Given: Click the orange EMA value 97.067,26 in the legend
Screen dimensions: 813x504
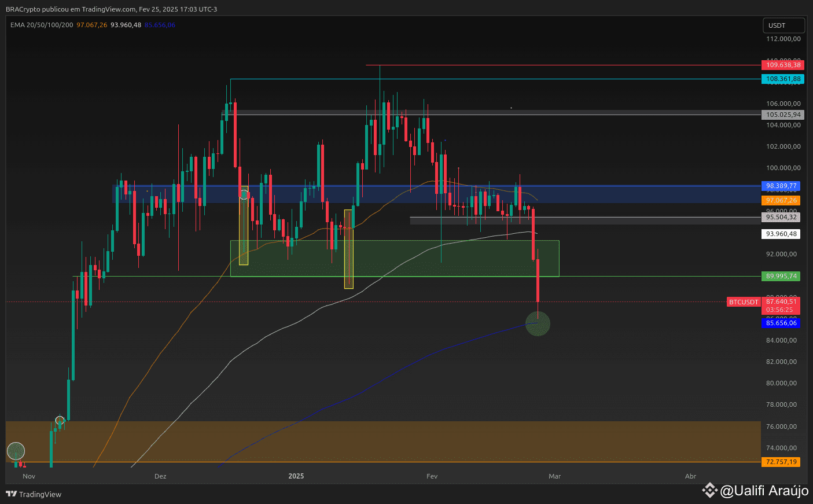Looking at the screenshot, I should pos(92,25).
